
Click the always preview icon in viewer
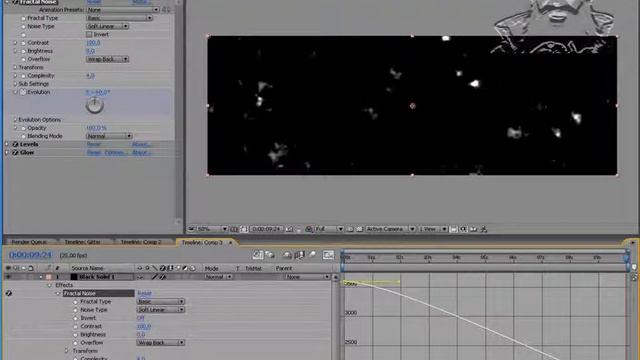(x=191, y=229)
